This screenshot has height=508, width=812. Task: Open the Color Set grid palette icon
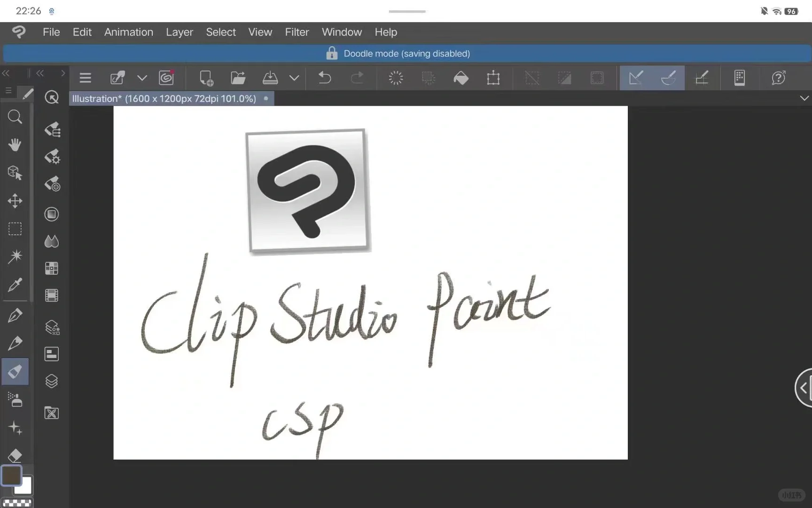coord(52,269)
